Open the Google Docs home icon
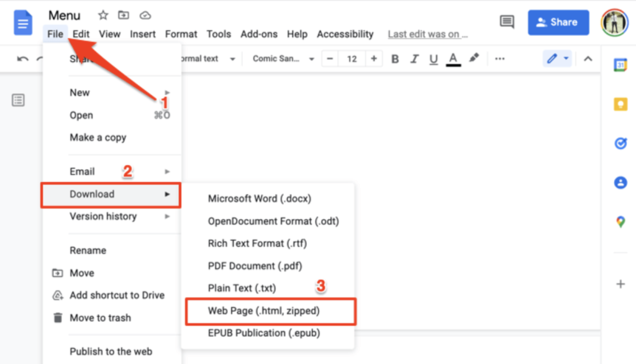636x364 pixels. point(23,23)
